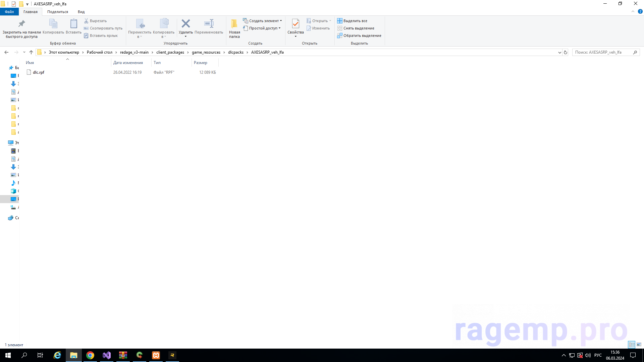Open Свойства properties

pyautogui.click(x=296, y=28)
